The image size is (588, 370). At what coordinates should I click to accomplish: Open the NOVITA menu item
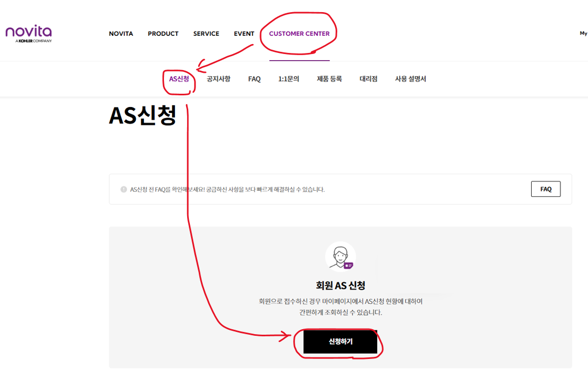(x=121, y=34)
